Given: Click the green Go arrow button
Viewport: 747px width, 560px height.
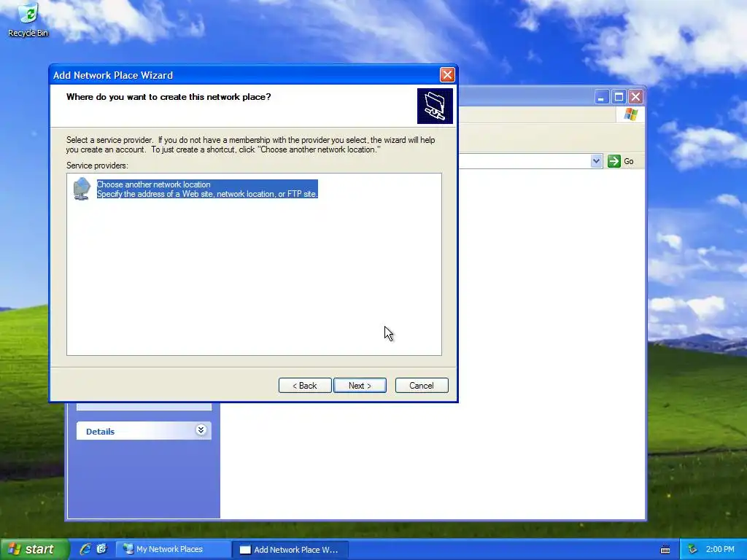Looking at the screenshot, I should (614, 161).
